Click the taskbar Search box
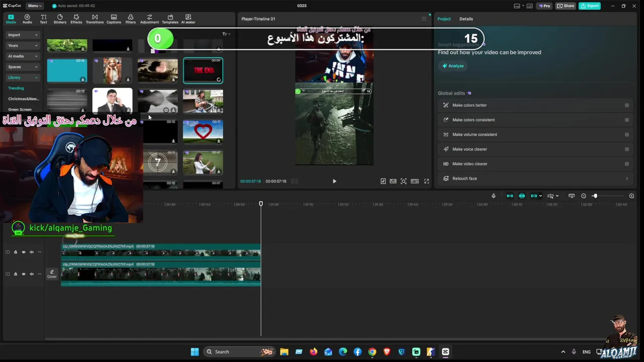Viewport: 644px width, 362px height. pos(238,352)
